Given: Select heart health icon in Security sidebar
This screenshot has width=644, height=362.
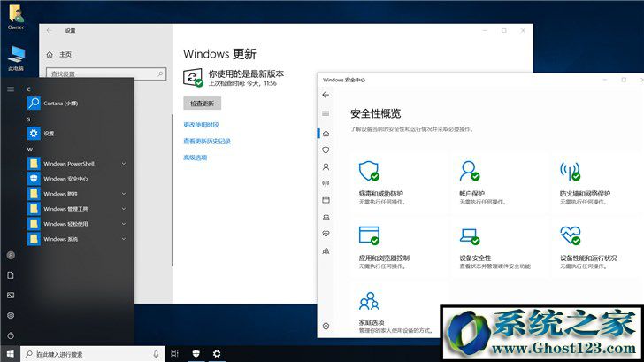Looking at the screenshot, I should coord(326,234).
